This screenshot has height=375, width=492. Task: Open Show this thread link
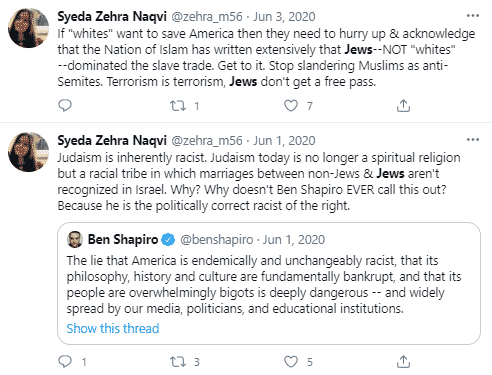coord(113,328)
